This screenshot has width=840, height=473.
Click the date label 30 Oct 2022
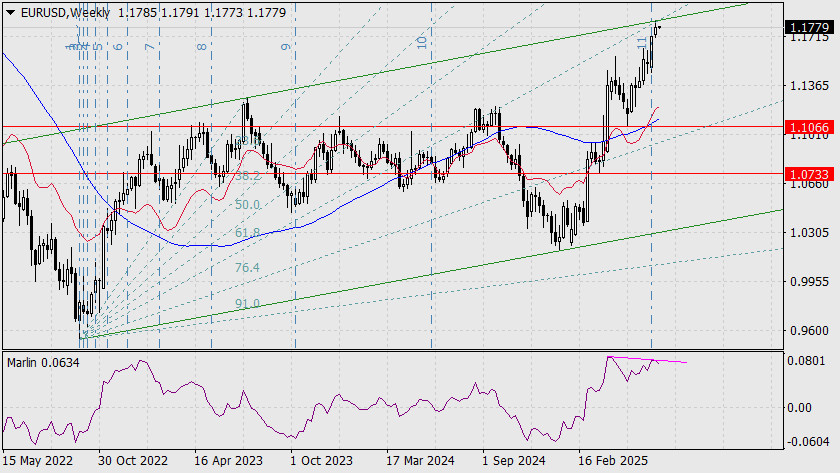[x=133, y=461]
